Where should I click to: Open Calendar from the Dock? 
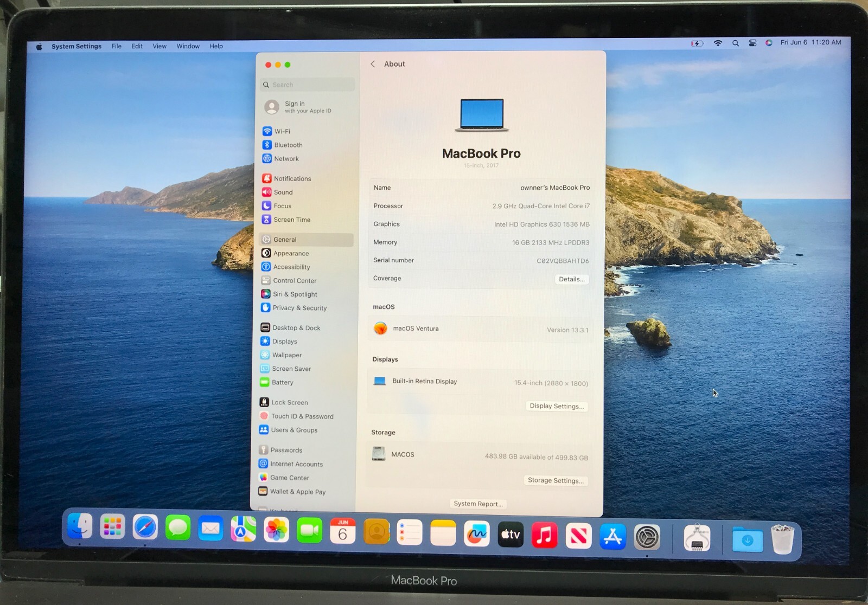tap(343, 531)
